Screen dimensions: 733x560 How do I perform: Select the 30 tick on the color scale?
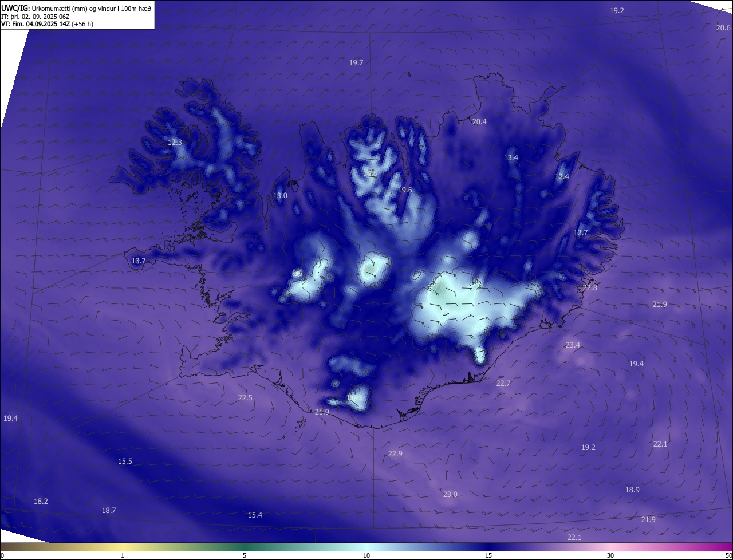(x=610, y=555)
